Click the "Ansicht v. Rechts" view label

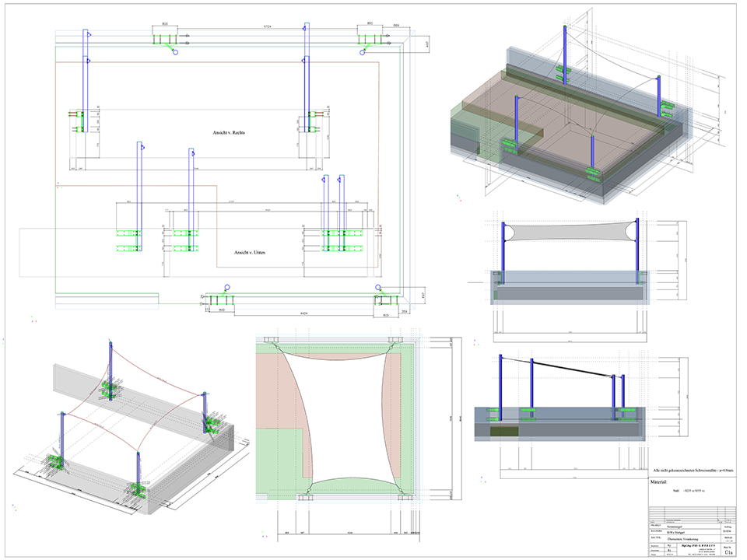230,134
